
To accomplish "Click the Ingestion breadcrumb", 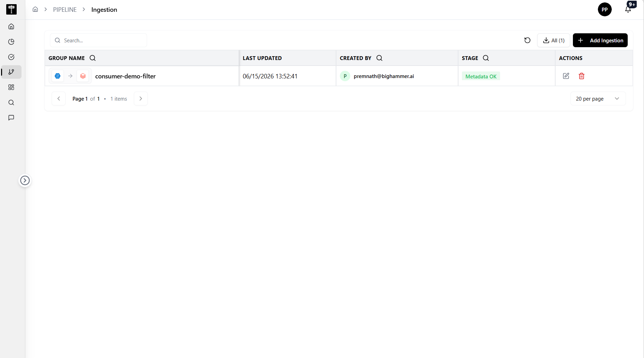I will [104, 10].
